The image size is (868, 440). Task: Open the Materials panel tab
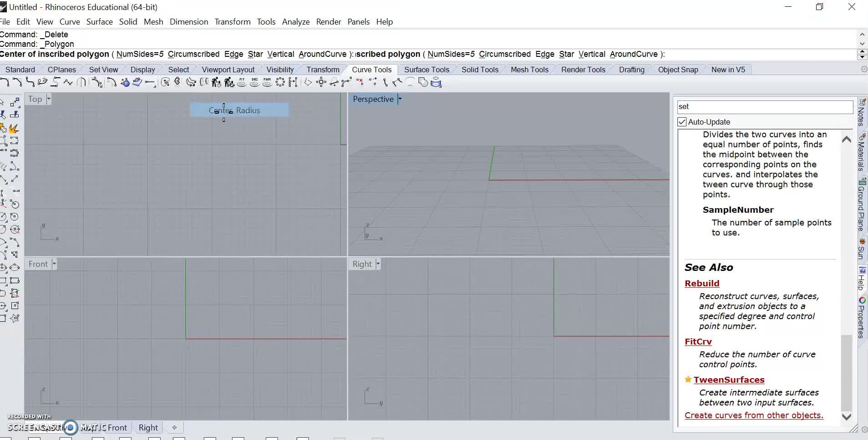point(861,152)
